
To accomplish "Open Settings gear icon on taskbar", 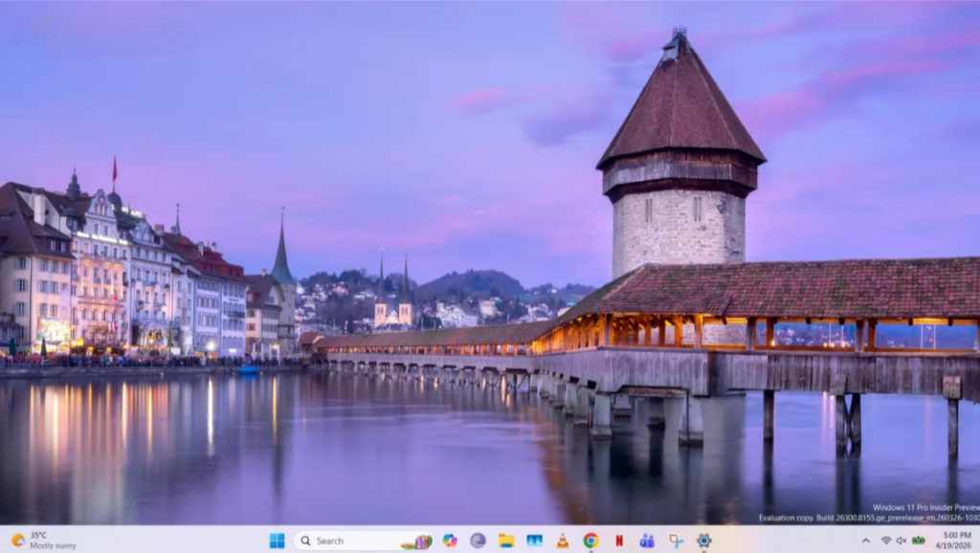I will click(x=703, y=541).
